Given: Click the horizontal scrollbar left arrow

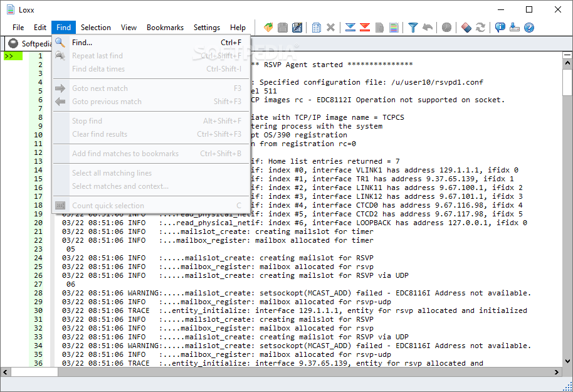Looking at the screenshot, I should 5,372.
